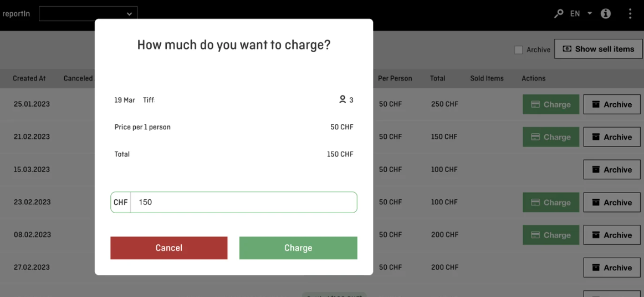The height and width of the screenshot is (297, 644).
Task: Click Archive button for 08.02.2023 row
Action: coord(612,235)
